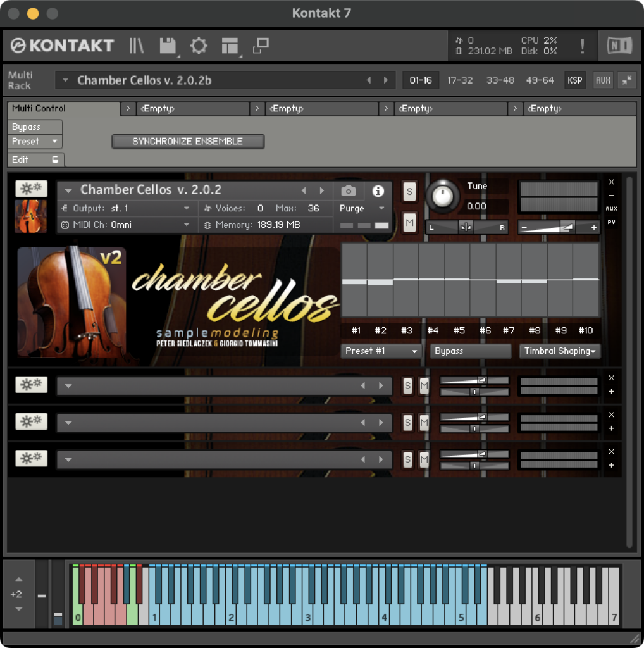Click the volume minus icon
644x648 pixels.
(524, 227)
